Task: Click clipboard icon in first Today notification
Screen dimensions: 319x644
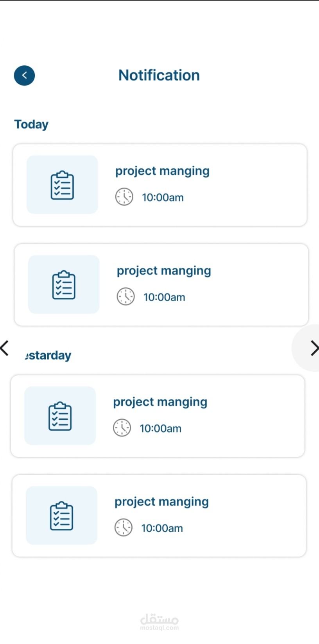Action: [x=62, y=185]
